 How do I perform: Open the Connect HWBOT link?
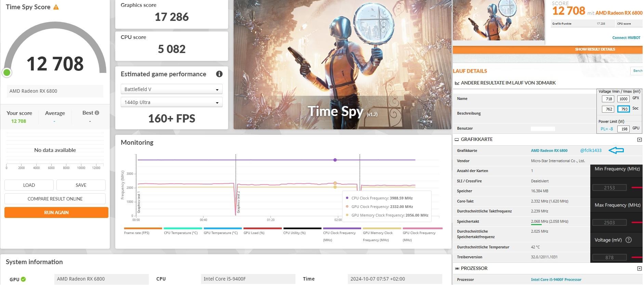point(626,38)
